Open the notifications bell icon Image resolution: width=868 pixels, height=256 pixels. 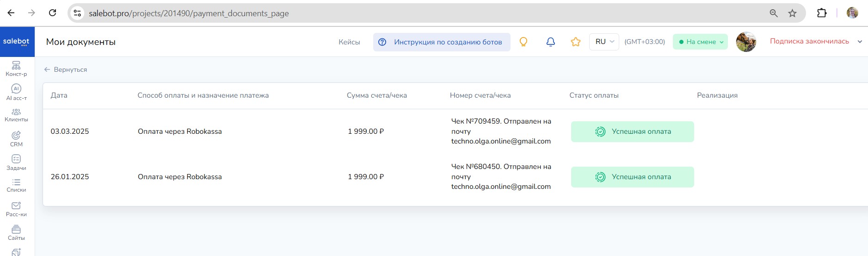click(550, 42)
